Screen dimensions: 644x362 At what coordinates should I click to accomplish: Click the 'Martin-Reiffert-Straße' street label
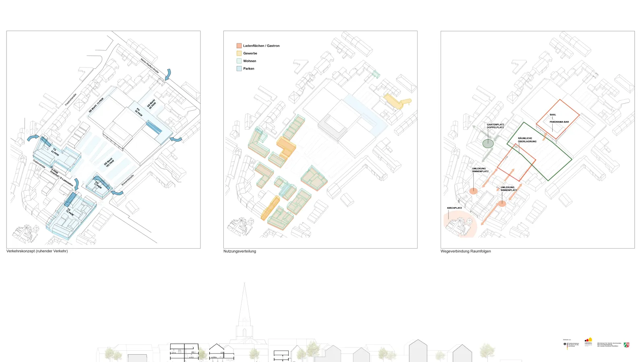point(150,66)
